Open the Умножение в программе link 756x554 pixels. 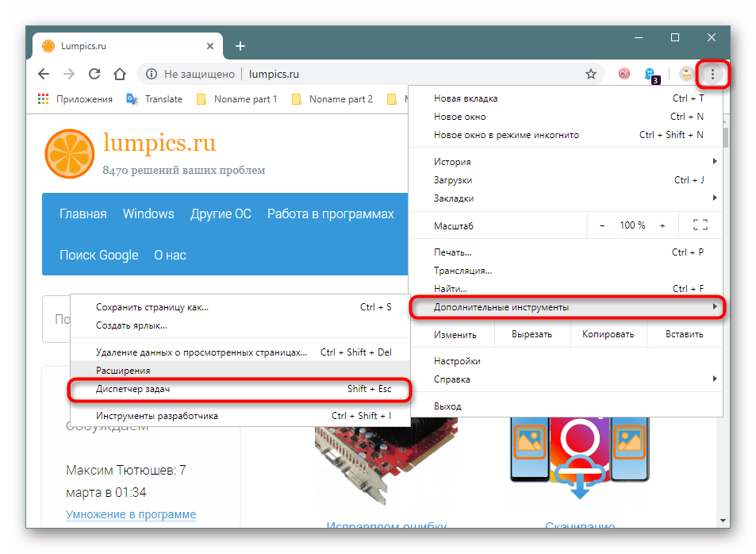(x=131, y=514)
